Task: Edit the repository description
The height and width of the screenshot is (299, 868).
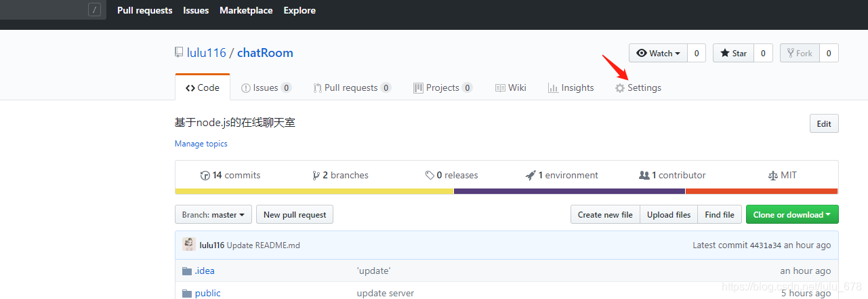Action: [x=824, y=124]
